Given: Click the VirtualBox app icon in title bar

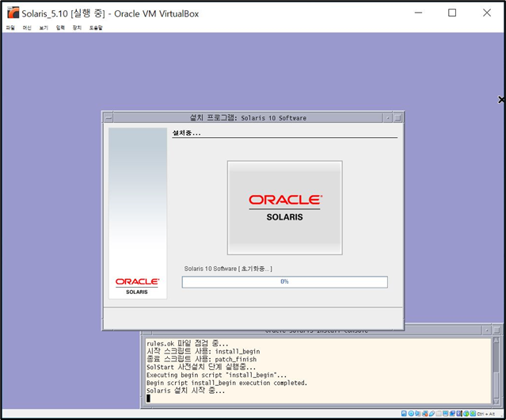Looking at the screenshot, I should [13, 13].
